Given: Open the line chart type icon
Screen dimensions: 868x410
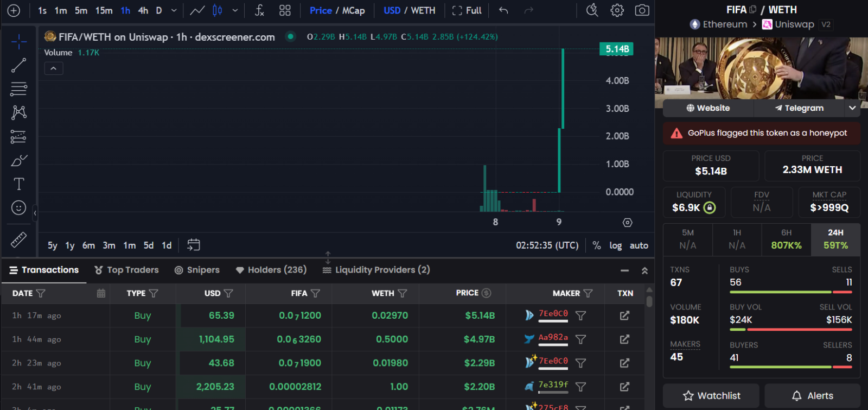Looking at the screenshot, I should [x=197, y=10].
